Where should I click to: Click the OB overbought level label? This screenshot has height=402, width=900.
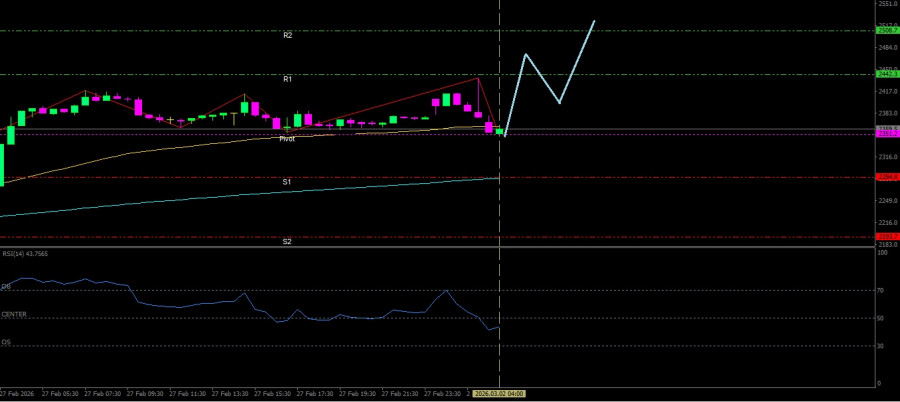(6, 286)
